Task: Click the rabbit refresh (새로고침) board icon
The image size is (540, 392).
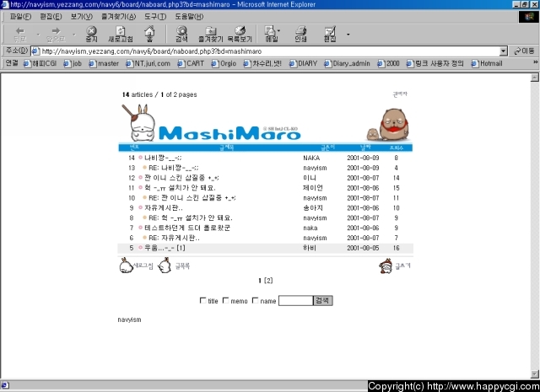Action: 126,266
